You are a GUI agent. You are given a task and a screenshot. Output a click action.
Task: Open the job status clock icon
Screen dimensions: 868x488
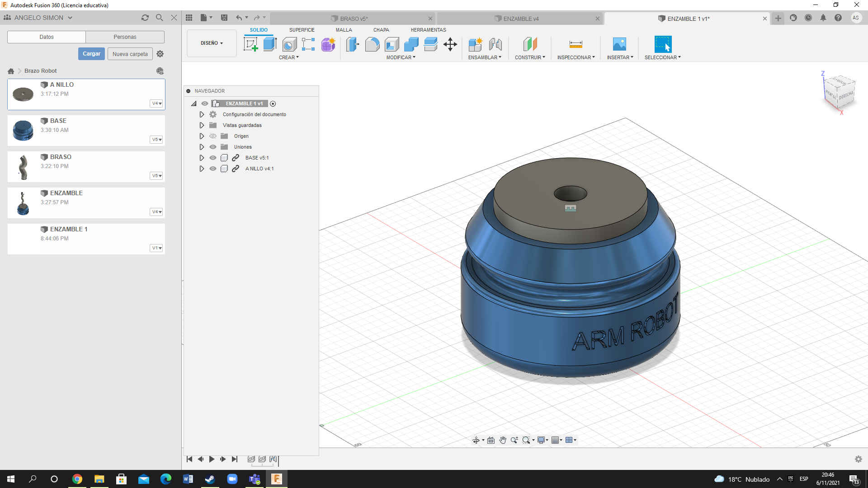point(808,18)
